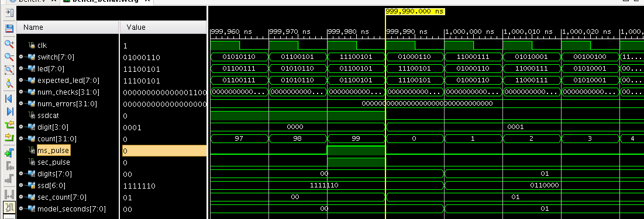The width and height of the screenshot is (644, 219).
Task: Select the clk signal row
Action: [111, 46]
